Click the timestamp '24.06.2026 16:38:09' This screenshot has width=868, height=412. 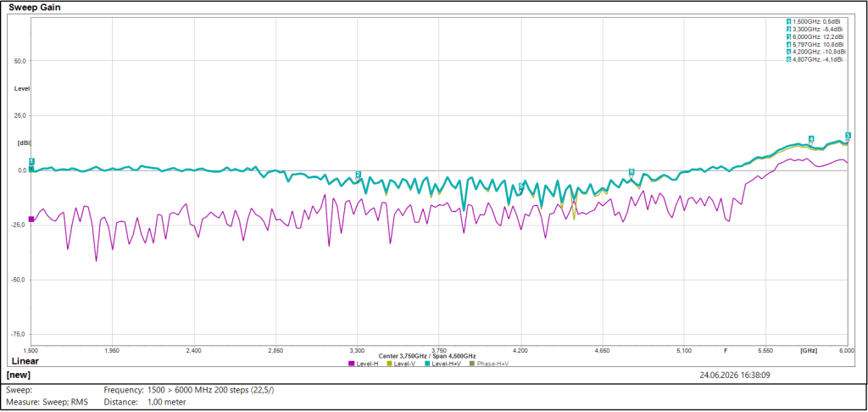(x=735, y=375)
